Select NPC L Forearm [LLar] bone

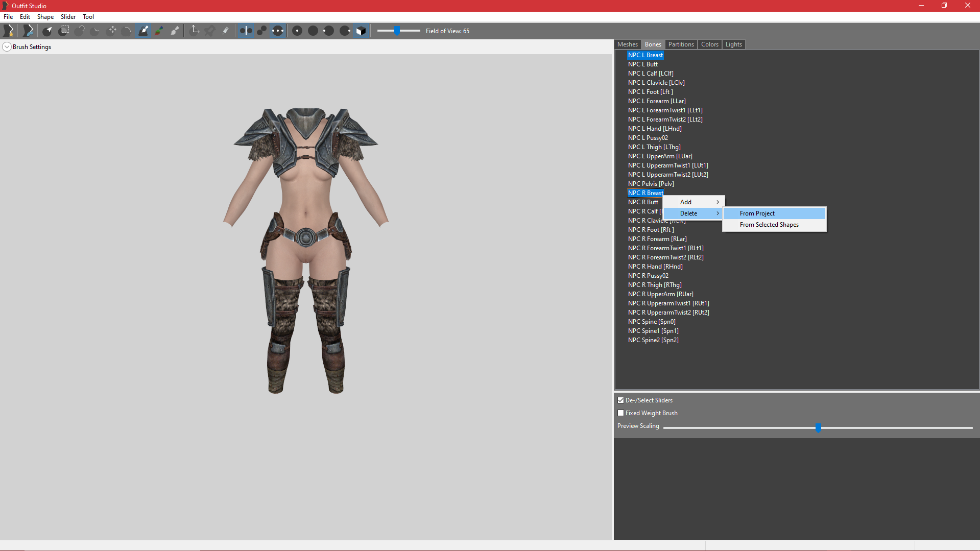tap(657, 101)
